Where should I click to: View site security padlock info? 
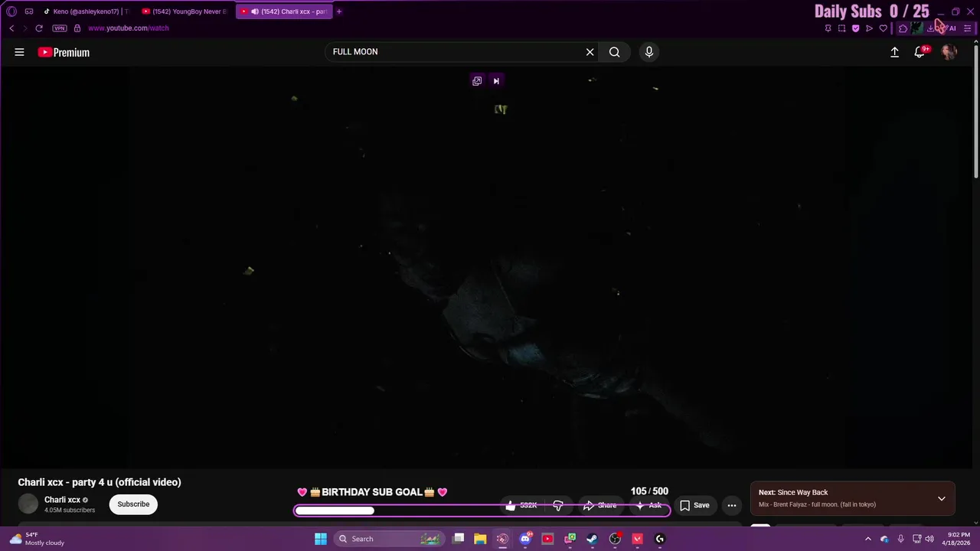point(77,28)
